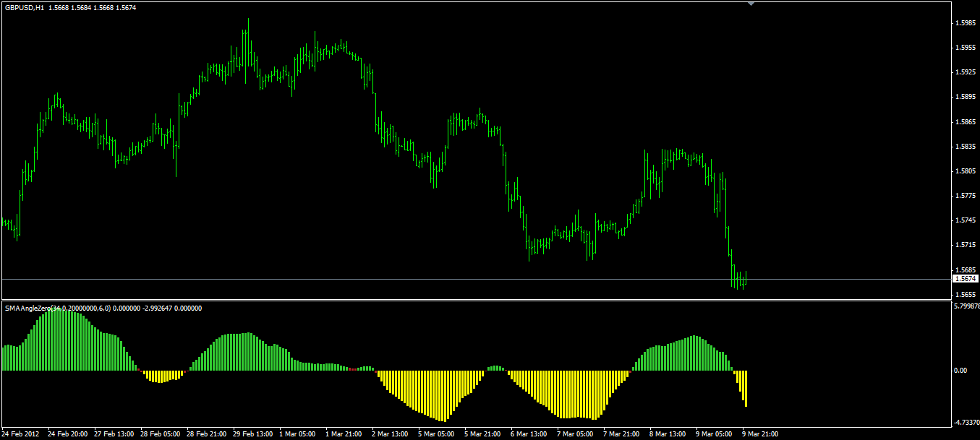The height and width of the screenshot is (440, 980).
Task: Click the indicator 0.00 level label
Action: [x=961, y=371]
